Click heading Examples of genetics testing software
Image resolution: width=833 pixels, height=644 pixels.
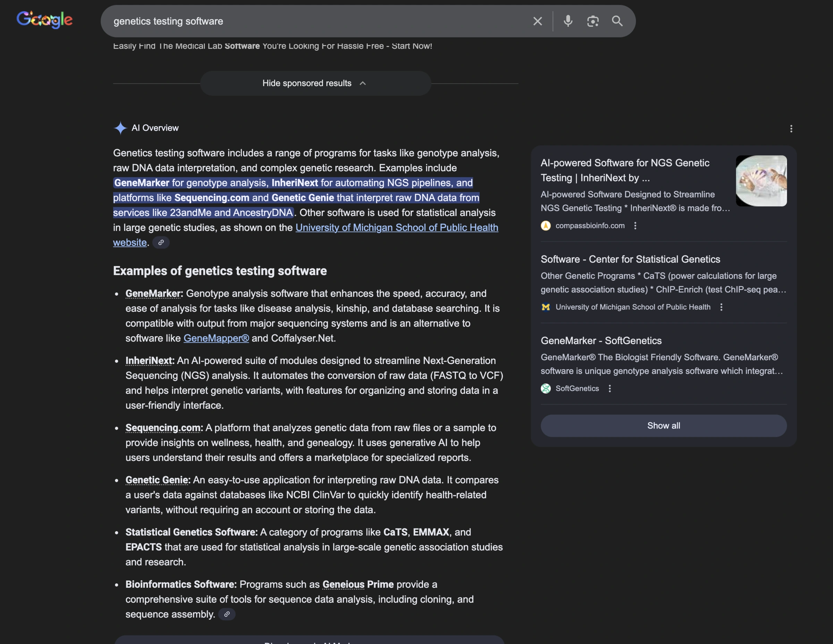point(220,271)
